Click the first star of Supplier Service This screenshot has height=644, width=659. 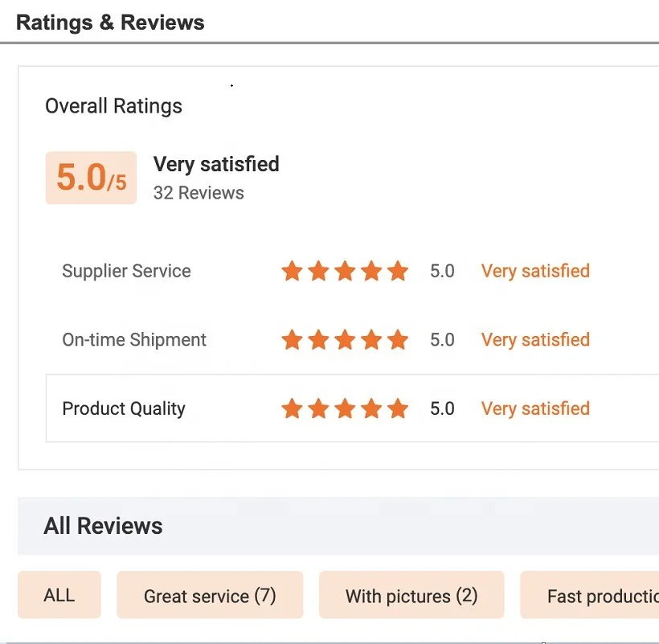point(292,272)
